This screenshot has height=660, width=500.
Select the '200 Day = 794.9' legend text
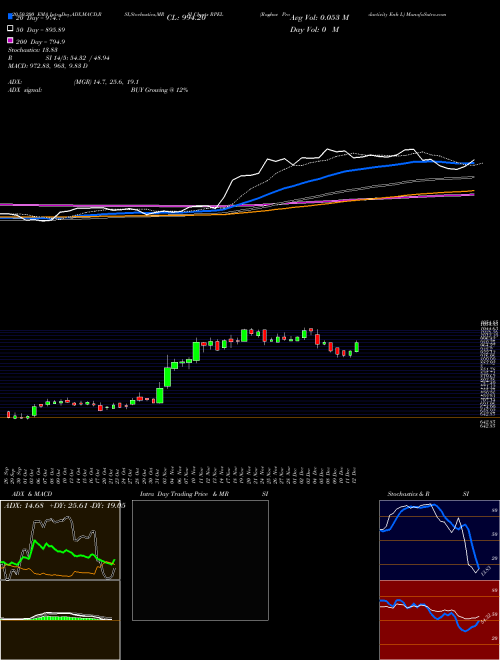(40, 42)
